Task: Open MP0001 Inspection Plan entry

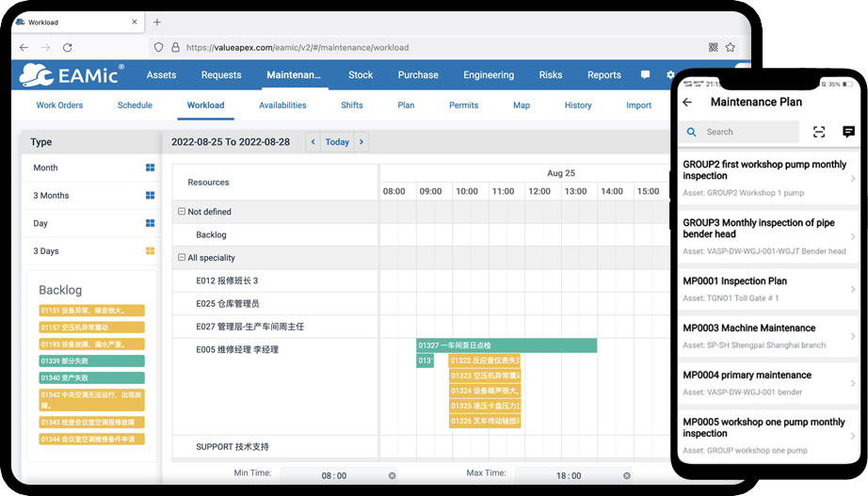Action: click(768, 289)
